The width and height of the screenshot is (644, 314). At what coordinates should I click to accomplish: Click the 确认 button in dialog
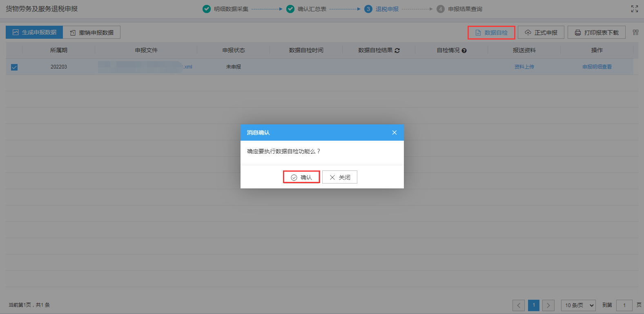(x=301, y=177)
